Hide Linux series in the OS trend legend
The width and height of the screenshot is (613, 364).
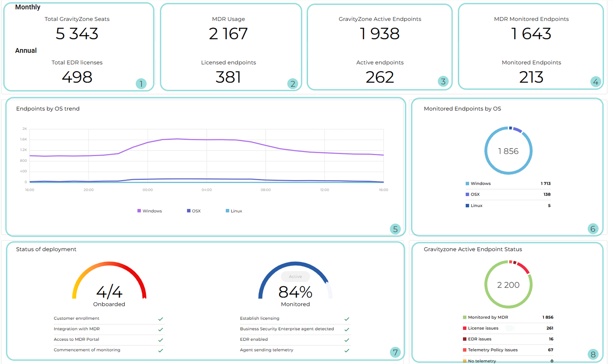(x=234, y=211)
